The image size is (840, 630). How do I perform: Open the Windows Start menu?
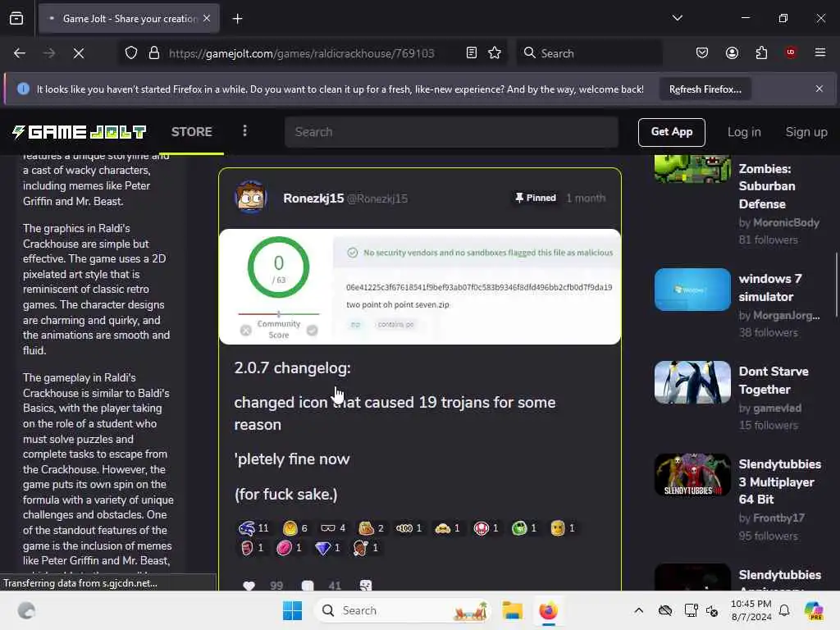click(x=293, y=610)
